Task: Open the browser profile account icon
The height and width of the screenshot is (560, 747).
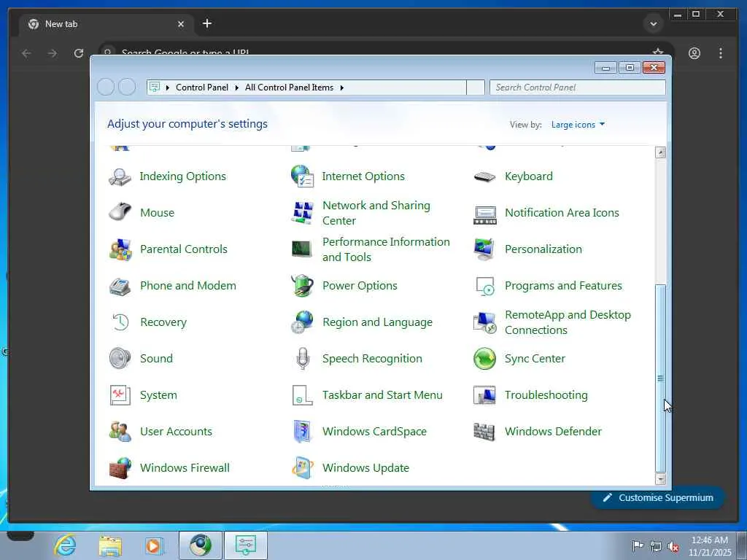Action: (x=694, y=52)
